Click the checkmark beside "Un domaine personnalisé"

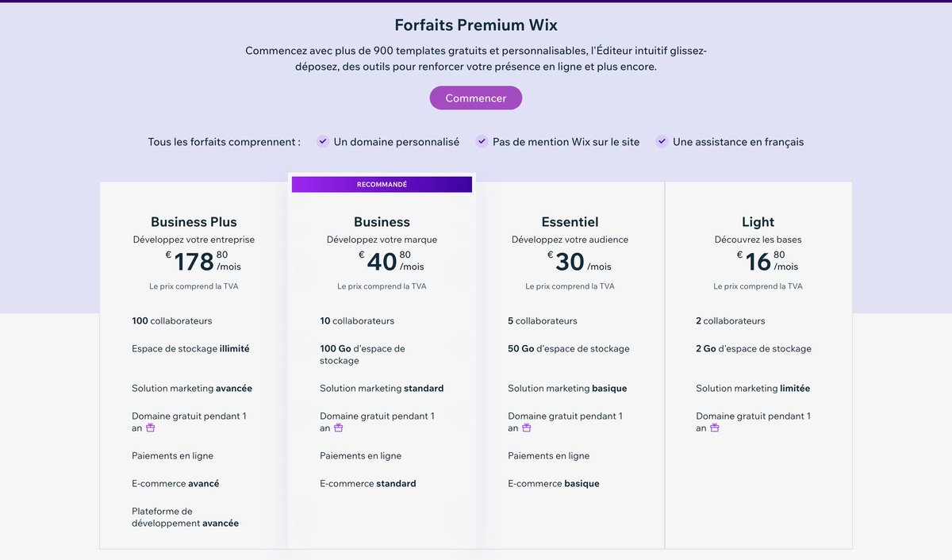[323, 140]
